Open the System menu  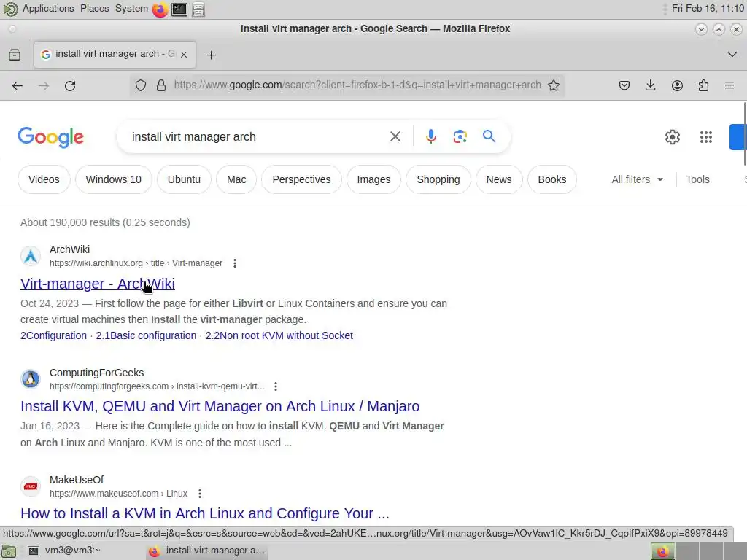click(x=131, y=9)
